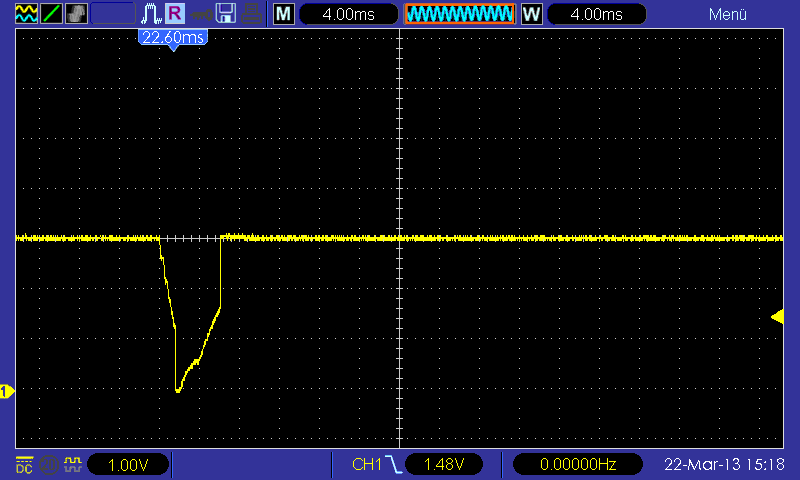800x480 pixels.
Task: Click the gray persistence waveform icon
Action: pyautogui.click(x=77, y=13)
